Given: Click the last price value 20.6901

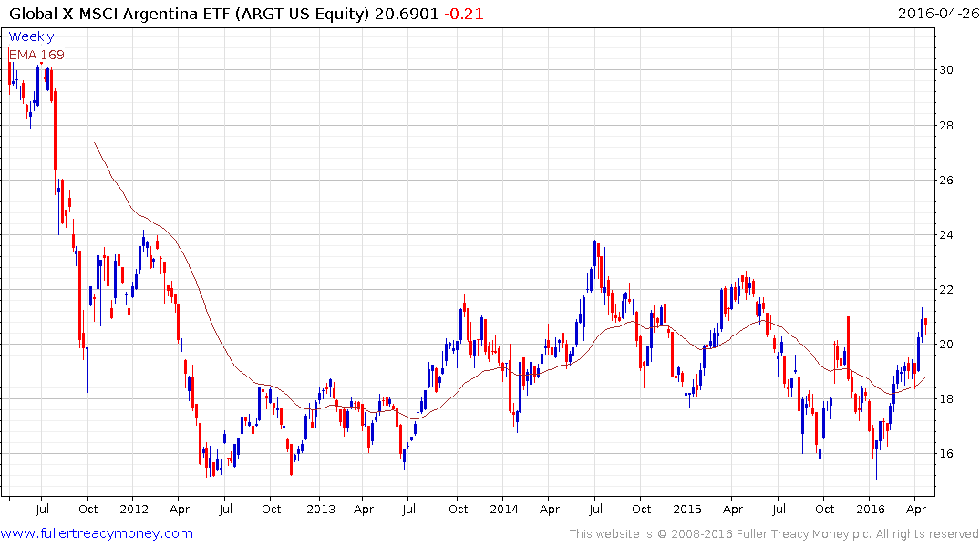Looking at the screenshot, I should (x=407, y=14).
